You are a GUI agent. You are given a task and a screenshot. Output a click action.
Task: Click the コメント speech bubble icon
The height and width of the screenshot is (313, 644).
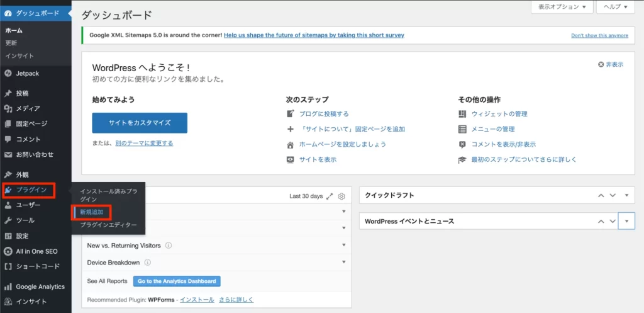pyautogui.click(x=8, y=139)
